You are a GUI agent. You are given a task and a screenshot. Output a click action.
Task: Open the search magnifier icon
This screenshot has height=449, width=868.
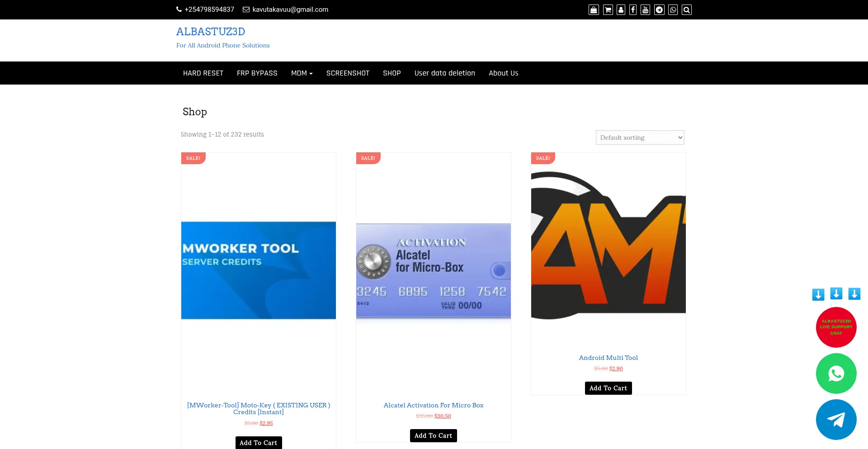pyautogui.click(x=687, y=10)
